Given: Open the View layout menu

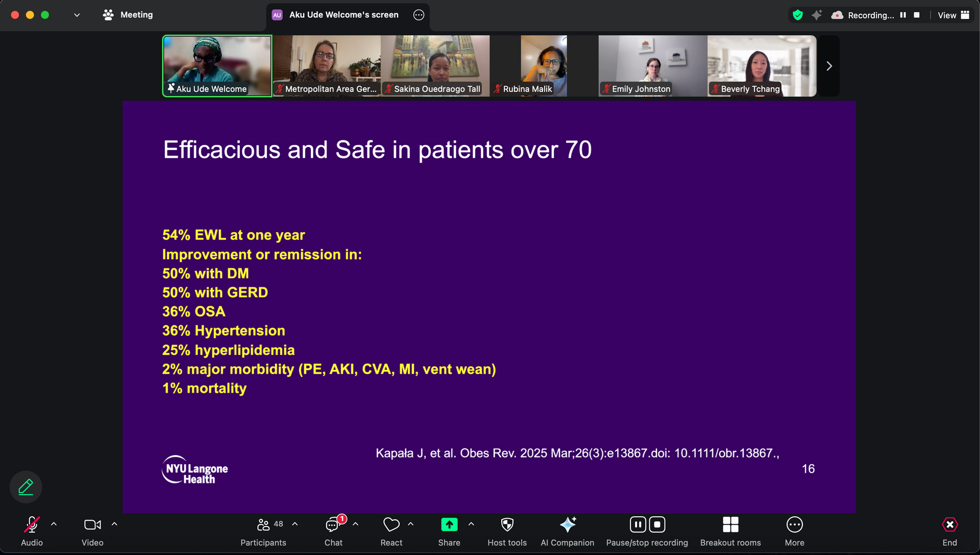Looking at the screenshot, I should [953, 15].
